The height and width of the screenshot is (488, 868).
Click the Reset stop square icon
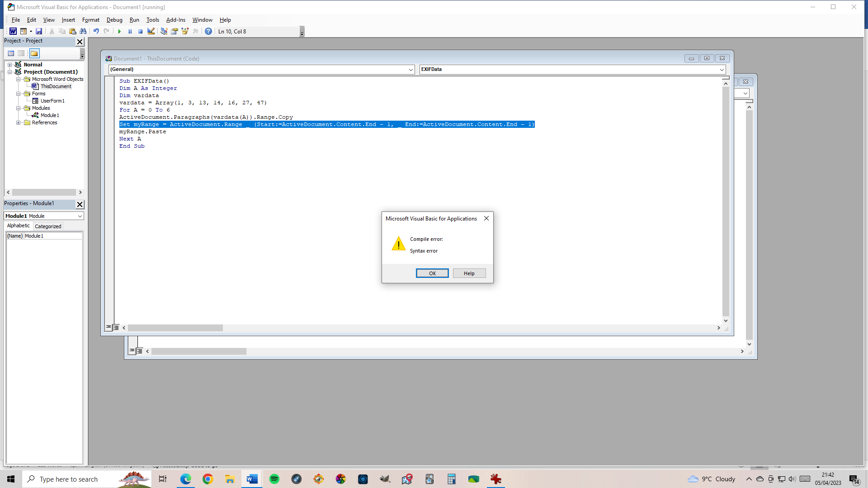(x=141, y=31)
